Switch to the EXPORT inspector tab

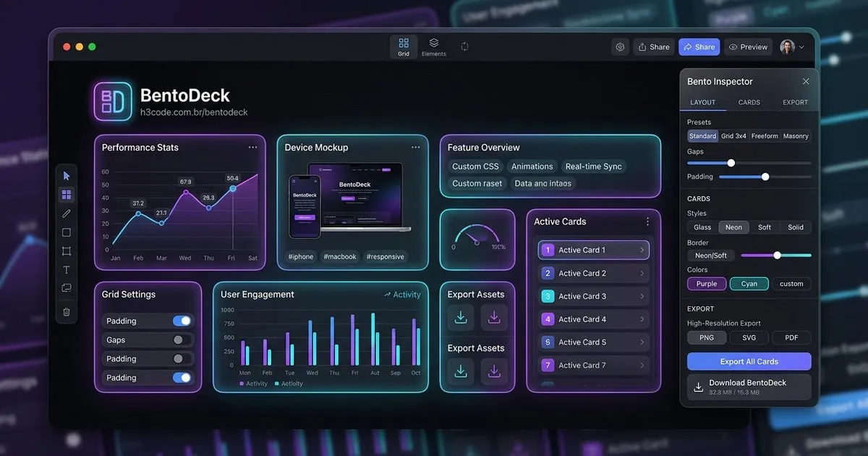(x=796, y=103)
